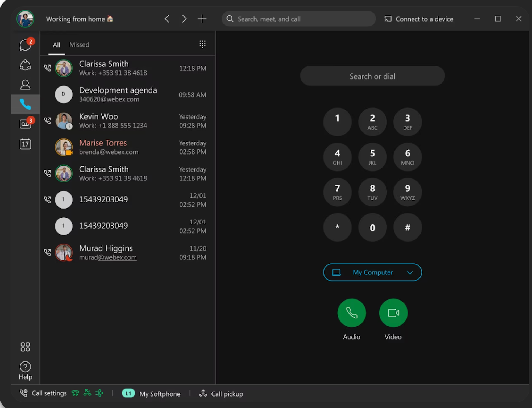
Task: Expand the My Computer device dropdown
Action: tap(409, 272)
